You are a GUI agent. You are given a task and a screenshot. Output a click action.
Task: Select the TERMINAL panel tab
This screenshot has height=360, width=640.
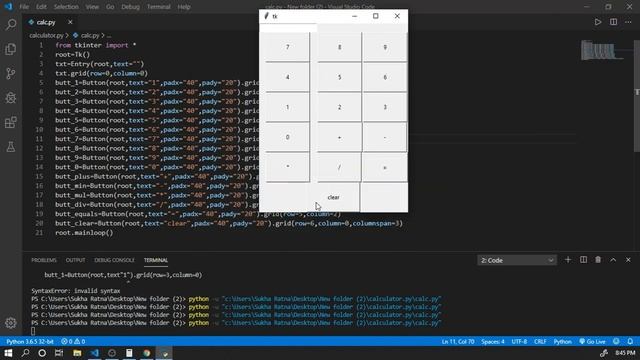(156, 260)
